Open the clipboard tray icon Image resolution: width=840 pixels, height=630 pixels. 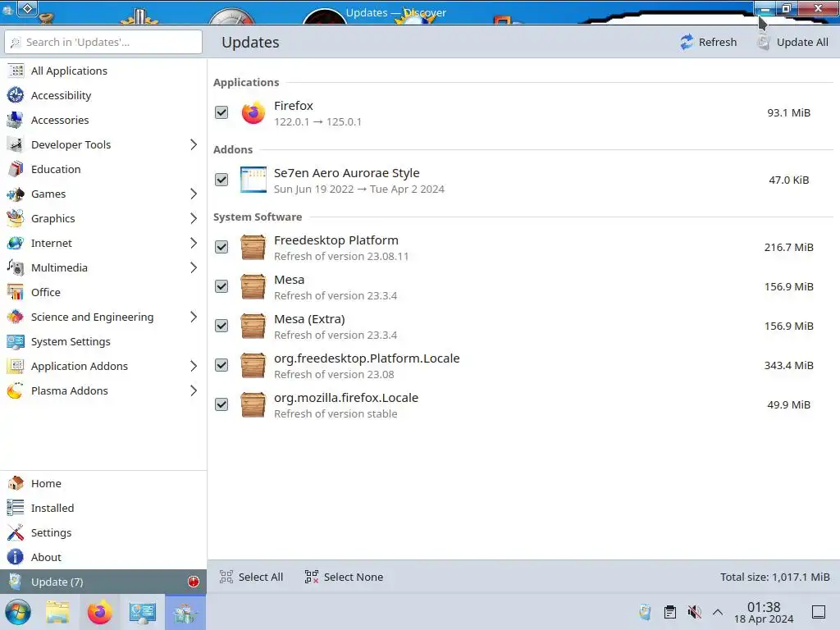point(669,612)
